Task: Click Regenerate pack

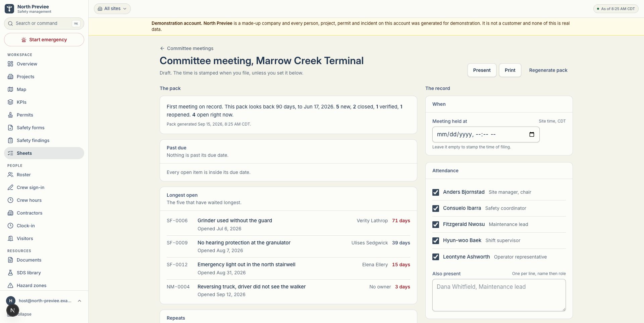Action: [548, 70]
